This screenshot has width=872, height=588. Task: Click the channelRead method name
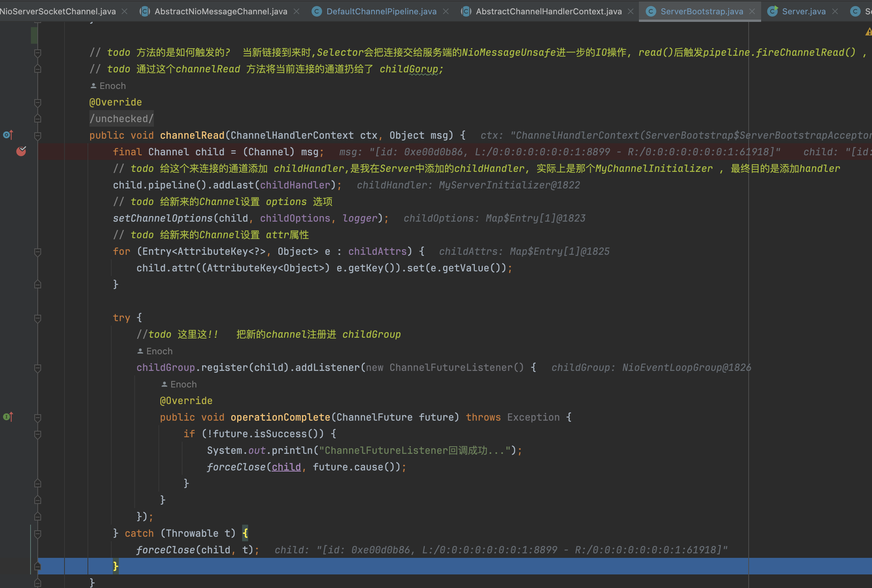pos(192,135)
